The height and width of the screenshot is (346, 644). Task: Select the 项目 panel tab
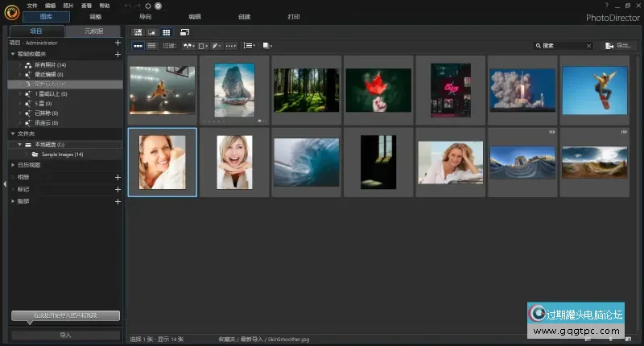36,31
